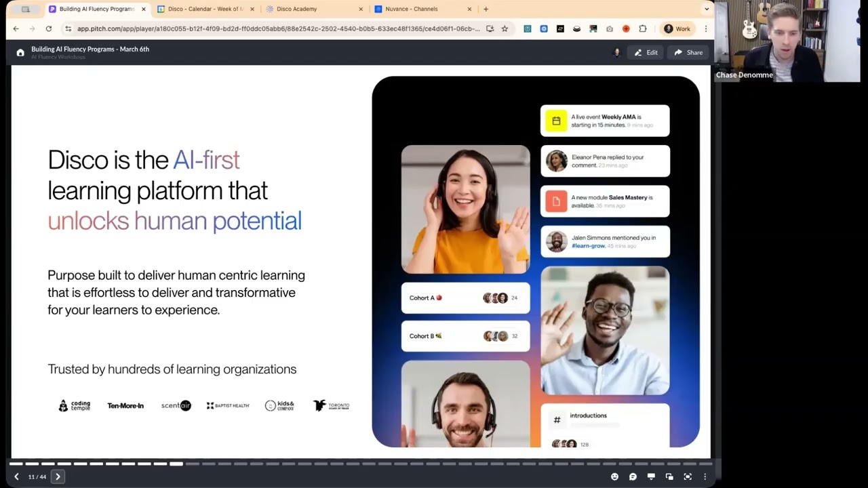The width and height of the screenshot is (868, 488).
Task: Open the Work profile menu
Action: (677, 28)
